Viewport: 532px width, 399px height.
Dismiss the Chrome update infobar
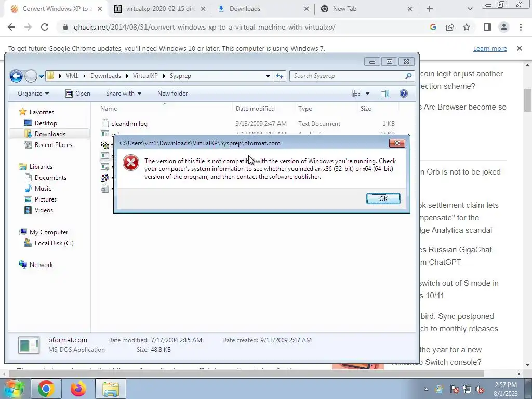pos(519,48)
